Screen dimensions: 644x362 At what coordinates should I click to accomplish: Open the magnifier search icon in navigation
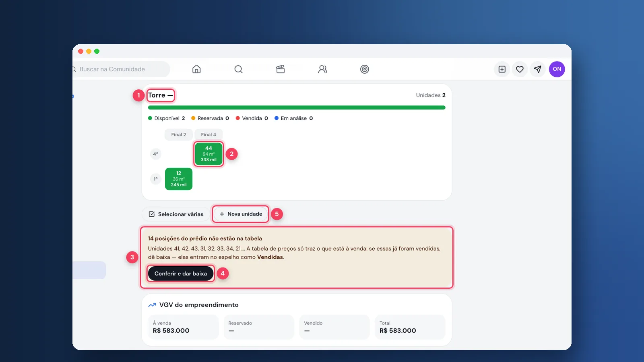[238, 69]
